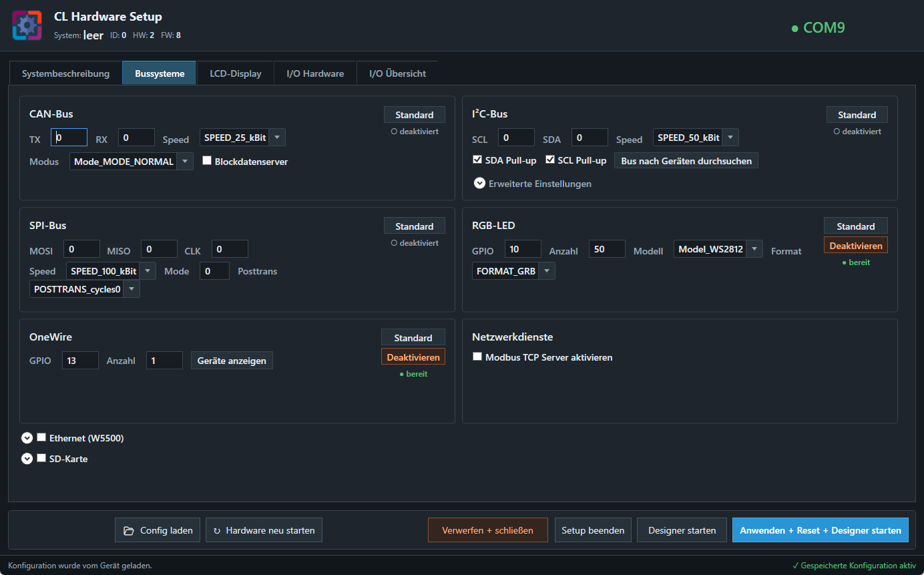The width and height of the screenshot is (924, 575).
Task: Open the POSTTRANS_cycles0 dropdown
Action: 85,289
